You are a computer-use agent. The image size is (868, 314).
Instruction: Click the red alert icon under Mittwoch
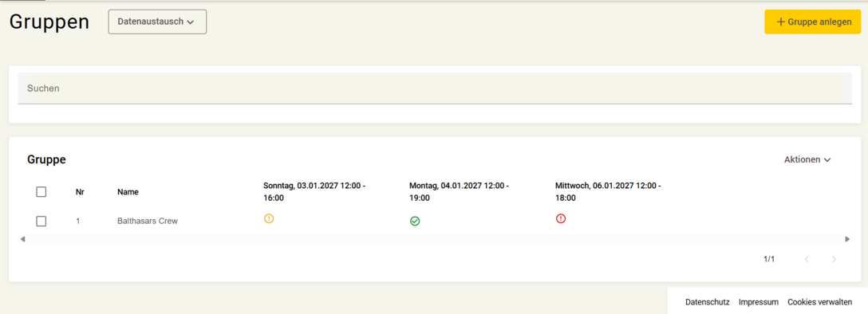[x=561, y=218]
